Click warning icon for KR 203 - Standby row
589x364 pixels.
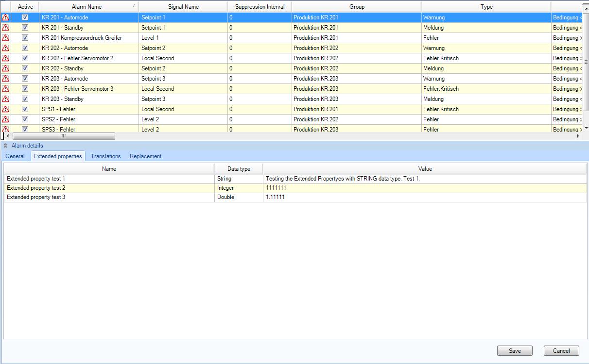(x=5, y=99)
